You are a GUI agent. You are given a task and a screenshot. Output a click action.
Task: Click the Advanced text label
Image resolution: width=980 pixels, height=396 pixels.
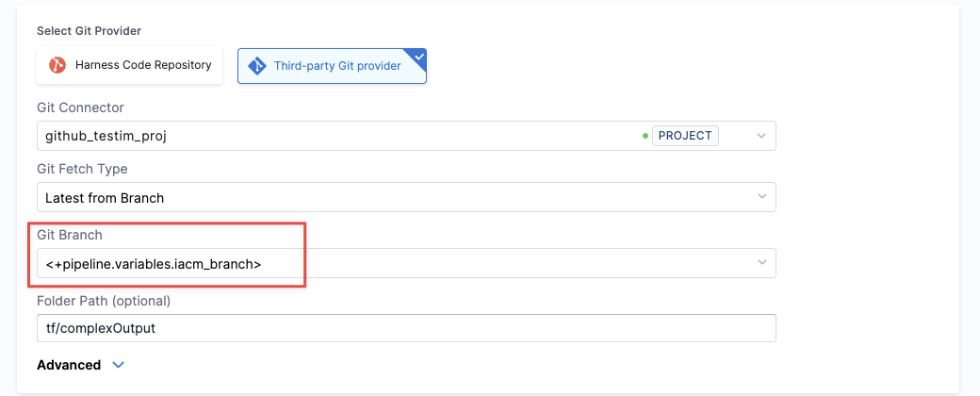[x=69, y=365]
